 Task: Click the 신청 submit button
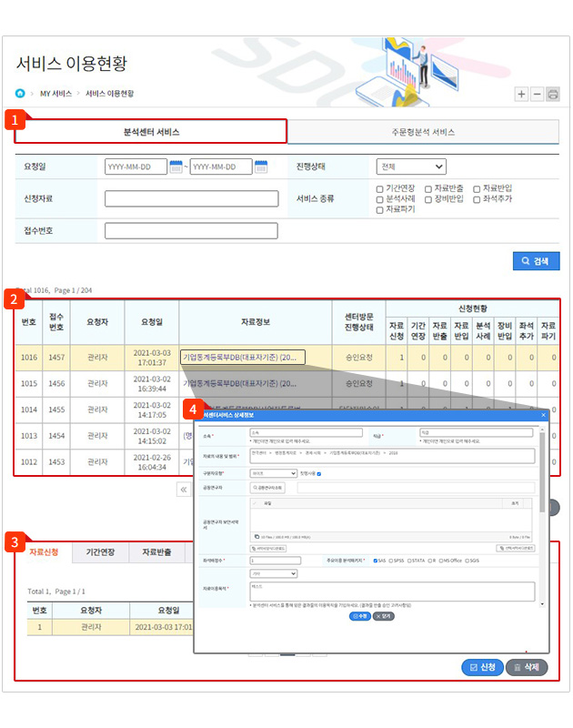click(483, 667)
